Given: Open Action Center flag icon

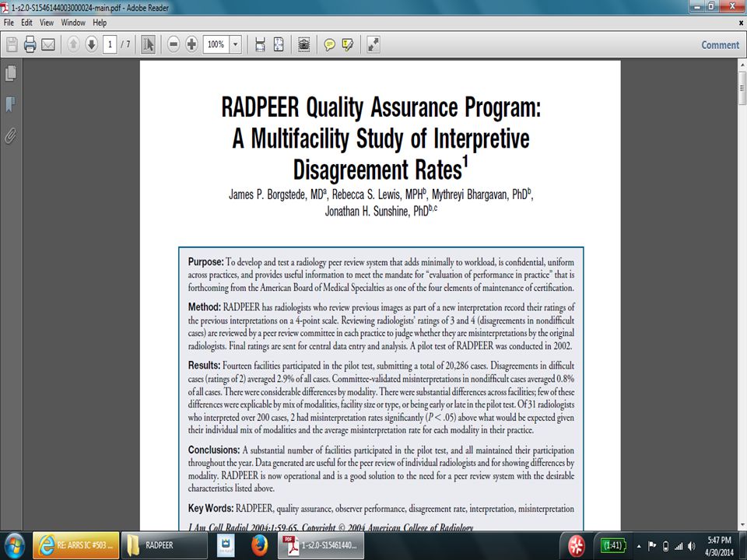Looking at the screenshot, I should pyautogui.click(x=652, y=546).
